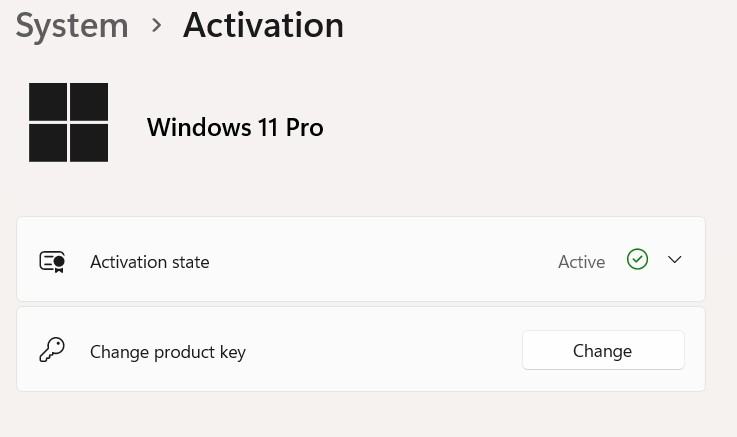Click the word Pro in the edition name

304,128
